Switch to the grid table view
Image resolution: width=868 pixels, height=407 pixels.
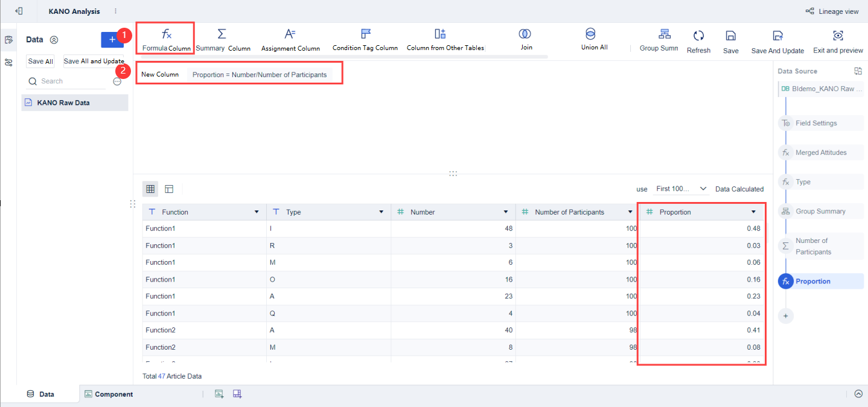click(x=150, y=189)
